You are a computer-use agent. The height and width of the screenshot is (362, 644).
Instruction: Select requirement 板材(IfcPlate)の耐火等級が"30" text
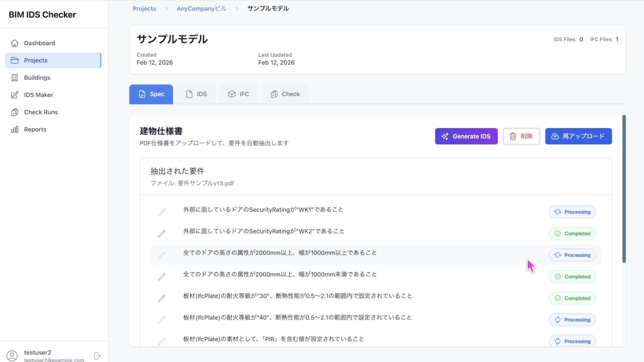tap(297, 296)
